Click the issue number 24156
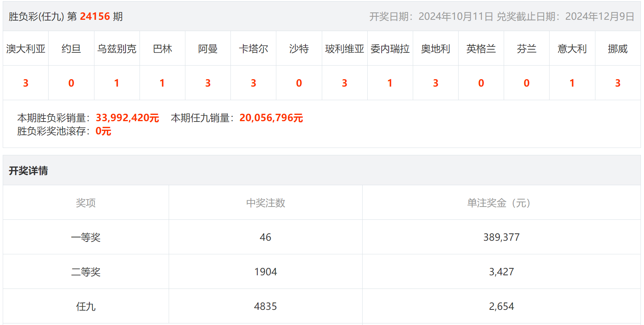The height and width of the screenshot is (325, 644). (95, 16)
